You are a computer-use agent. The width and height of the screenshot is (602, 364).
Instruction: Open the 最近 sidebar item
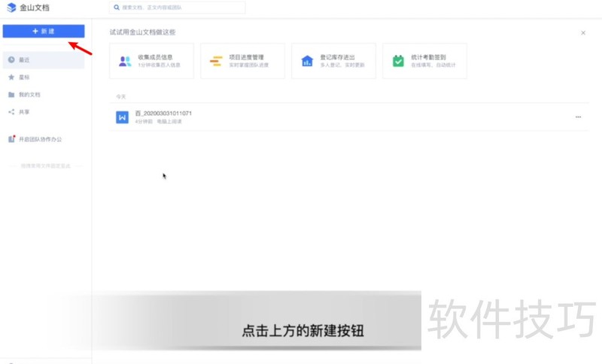(x=44, y=60)
